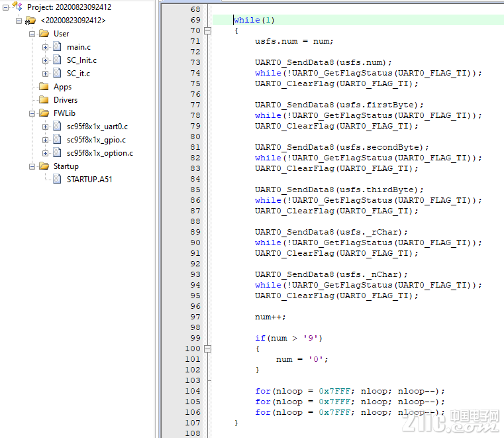
Task: Click the STARTUP.A51 file icon
Action: (x=57, y=179)
